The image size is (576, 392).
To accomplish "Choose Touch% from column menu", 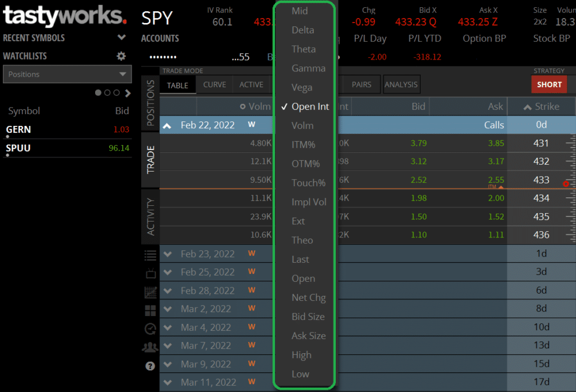I will tap(309, 183).
